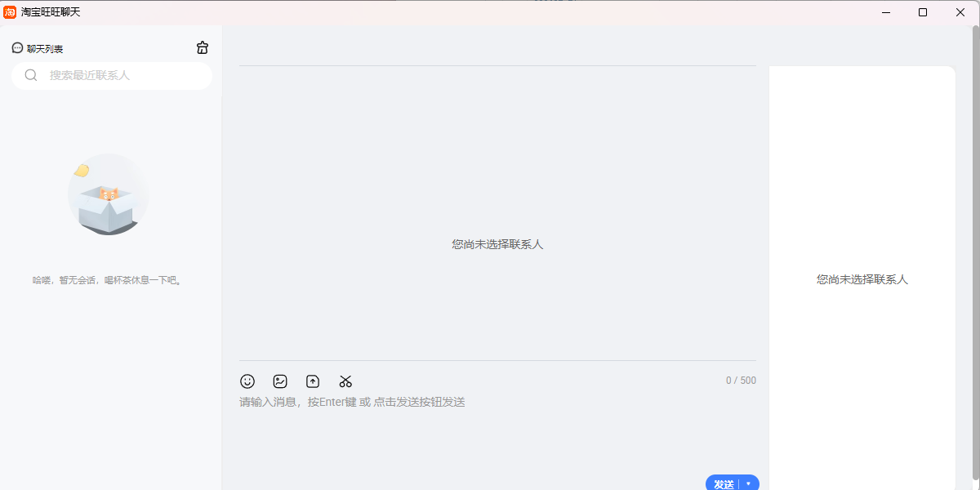
Task: Click the 聊天列表 label
Action: point(45,49)
